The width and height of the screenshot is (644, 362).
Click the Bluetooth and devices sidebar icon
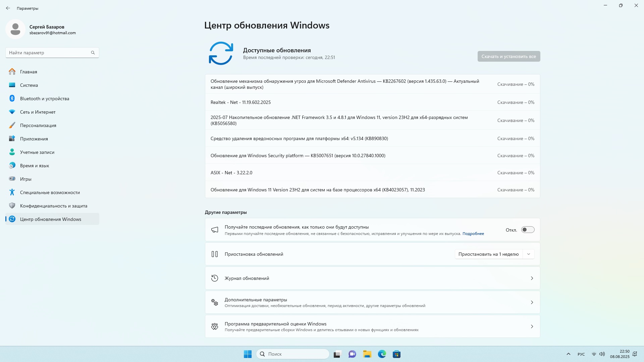pos(12,99)
